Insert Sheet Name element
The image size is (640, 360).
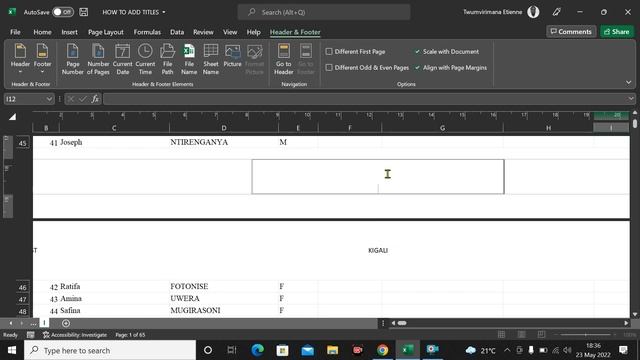[211, 59]
